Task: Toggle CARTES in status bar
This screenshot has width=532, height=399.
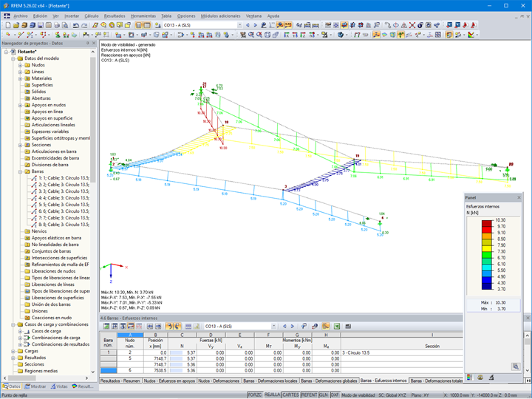Action: pos(291,395)
